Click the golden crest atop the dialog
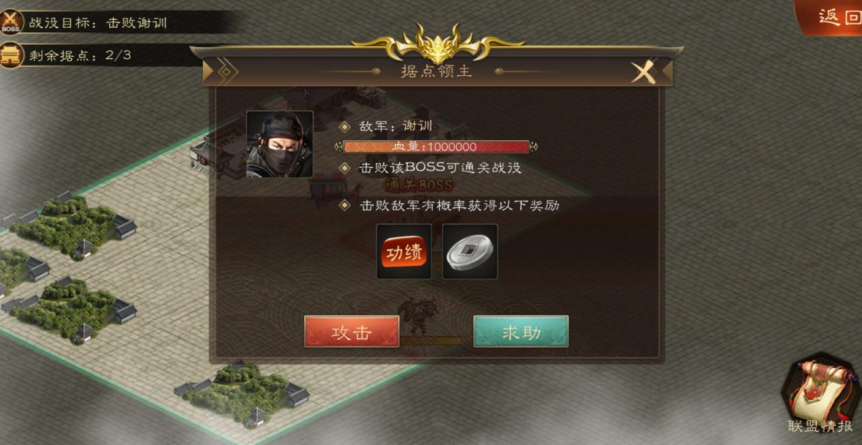Viewport: 862px width, 445px height. 438,42
